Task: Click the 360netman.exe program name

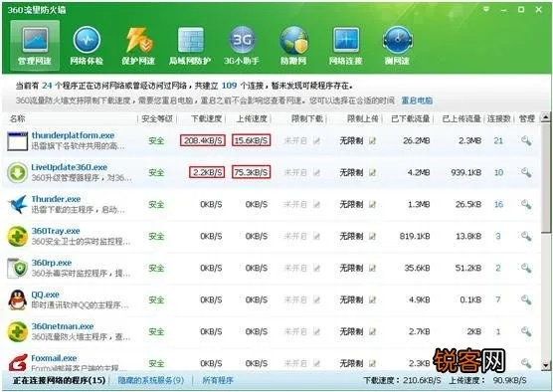Action: coord(63,326)
